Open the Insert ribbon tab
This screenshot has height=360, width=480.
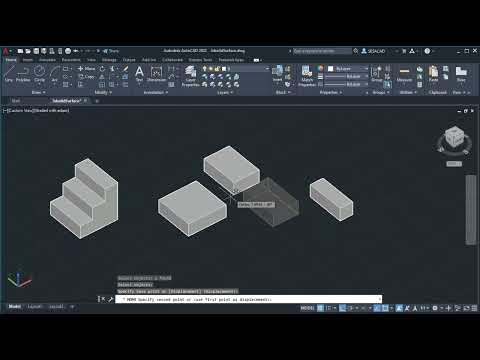[x=28, y=60]
